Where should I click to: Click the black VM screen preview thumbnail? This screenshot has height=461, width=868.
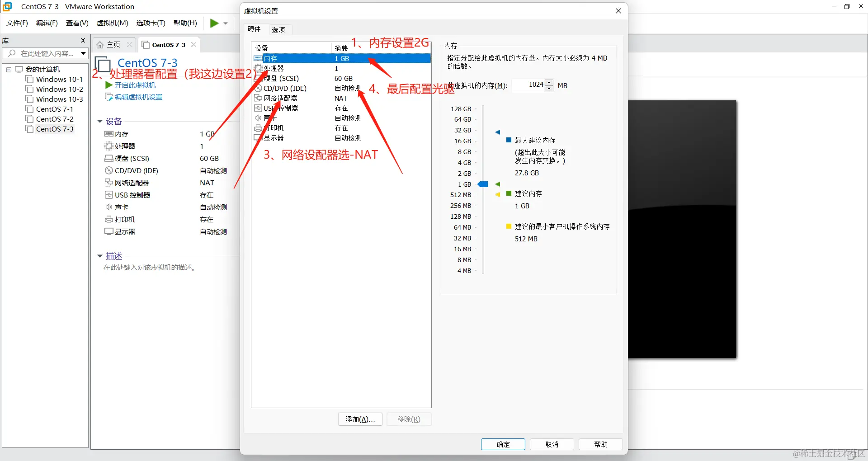click(682, 230)
